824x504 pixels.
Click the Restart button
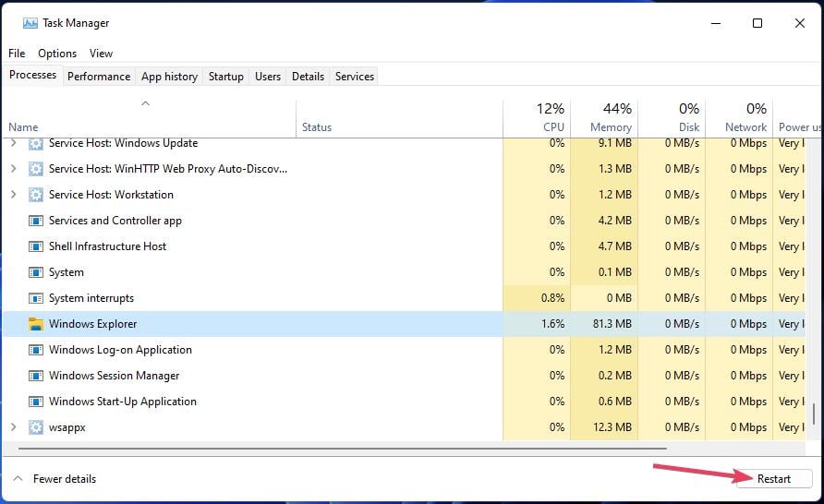click(x=773, y=479)
